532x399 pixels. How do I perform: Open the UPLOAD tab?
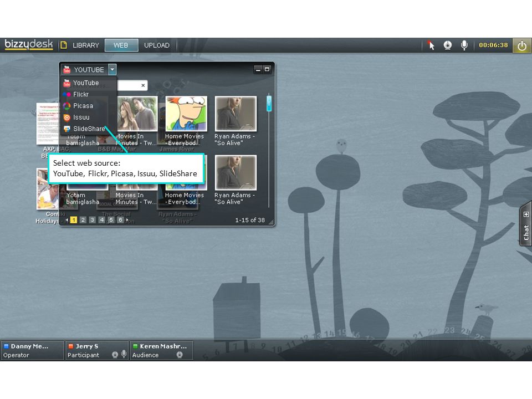coord(157,45)
